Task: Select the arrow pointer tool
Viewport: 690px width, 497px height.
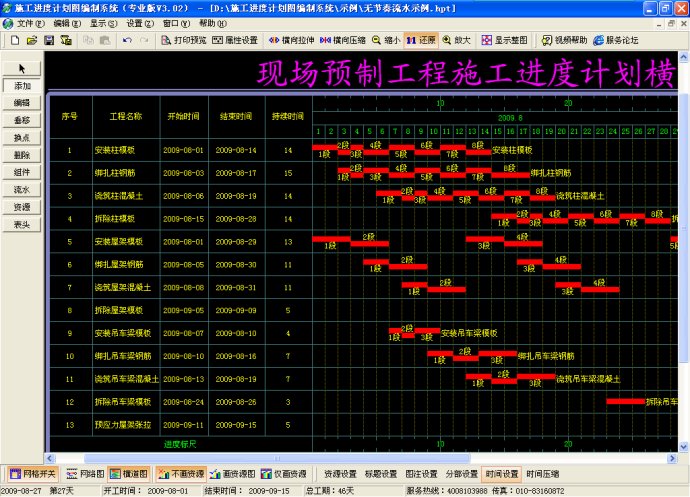Action: point(22,68)
